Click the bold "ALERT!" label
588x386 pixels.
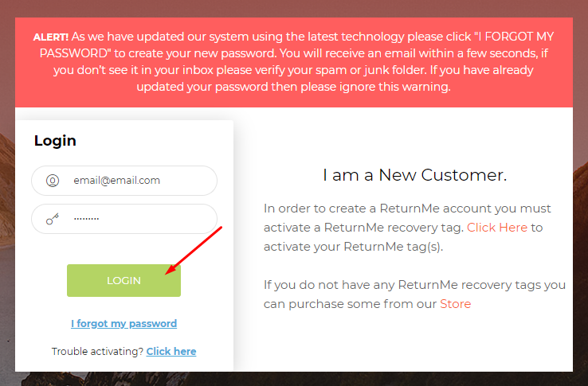point(51,37)
